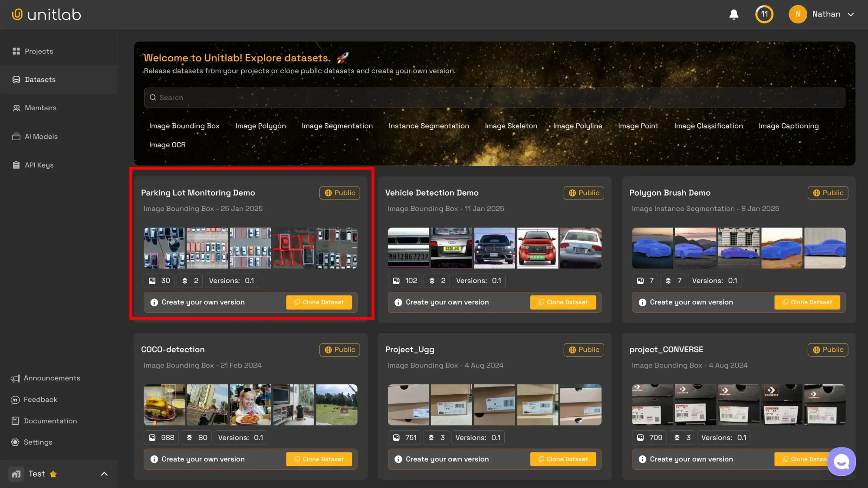This screenshot has width=868, height=488.
Task: Click the datasets Search field
Action: 494,98
